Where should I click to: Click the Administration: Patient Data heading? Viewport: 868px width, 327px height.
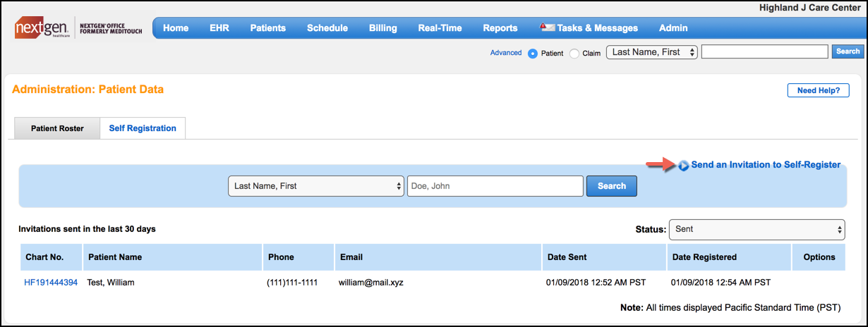point(88,90)
